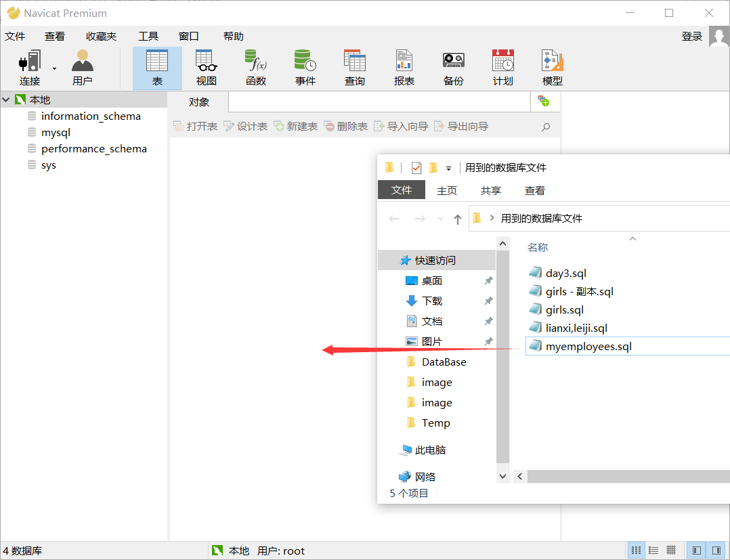The width and height of the screenshot is (730, 560).
Task: Select the 视图 (View) toolbar icon
Action: [x=206, y=68]
